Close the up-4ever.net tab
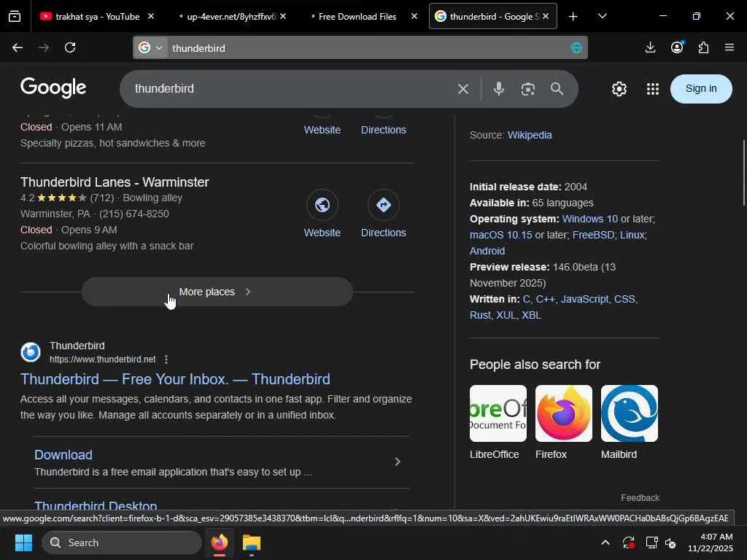This screenshot has width=747, height=560. [x=283, y=16]
